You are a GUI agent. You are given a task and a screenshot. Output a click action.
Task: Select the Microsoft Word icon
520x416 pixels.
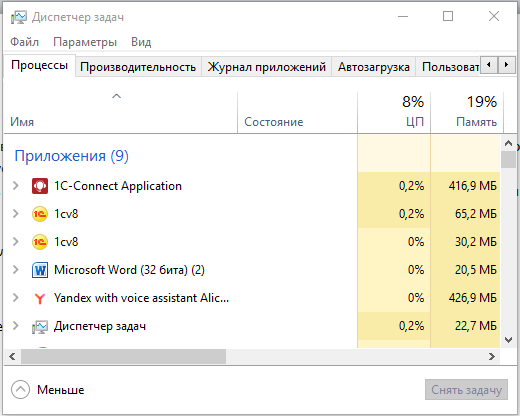click(40, 270)
